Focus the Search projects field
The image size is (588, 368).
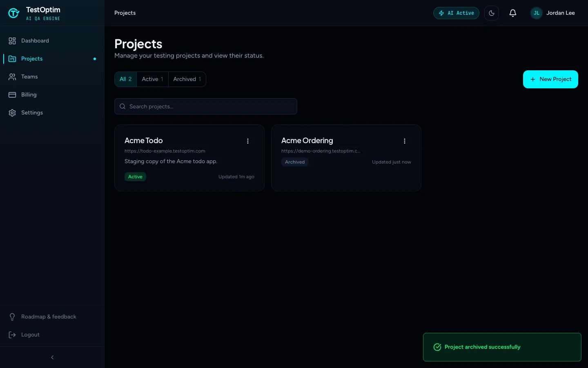point(206,106)
